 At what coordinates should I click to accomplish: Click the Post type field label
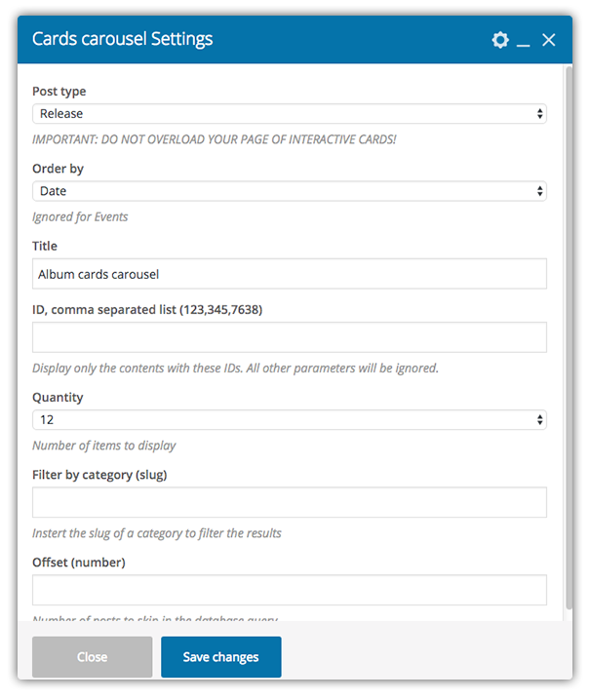pos(59,92)
